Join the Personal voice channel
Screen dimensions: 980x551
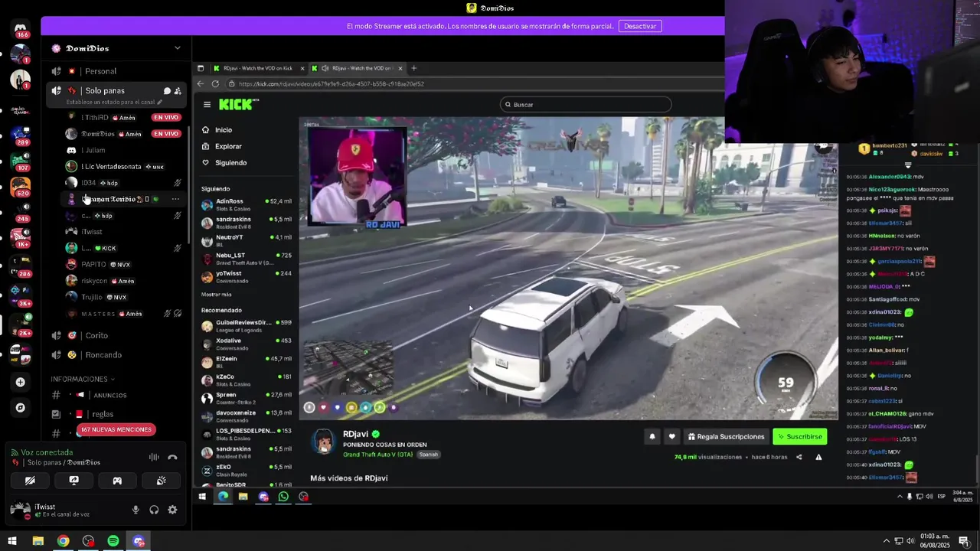point(101,71)
